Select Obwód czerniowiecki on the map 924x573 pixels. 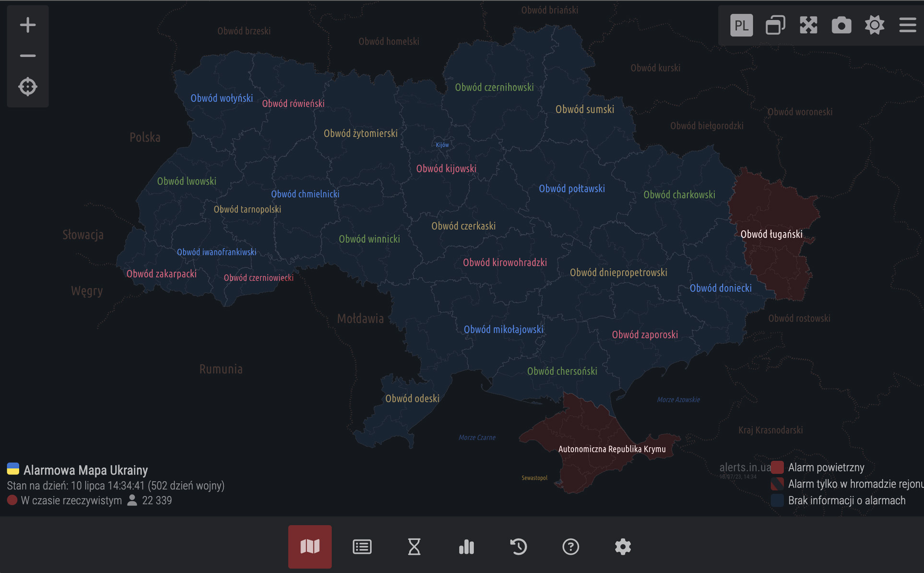click(259, 278)
